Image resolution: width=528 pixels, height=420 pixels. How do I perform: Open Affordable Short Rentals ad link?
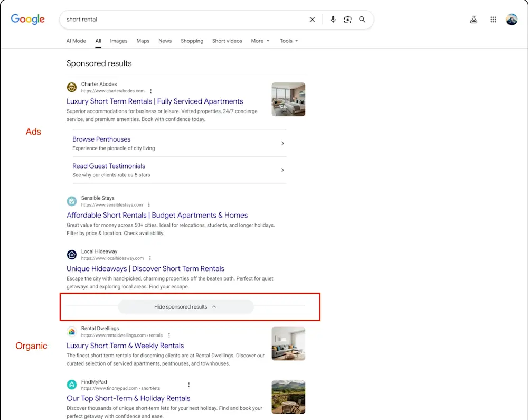(157, 215)
